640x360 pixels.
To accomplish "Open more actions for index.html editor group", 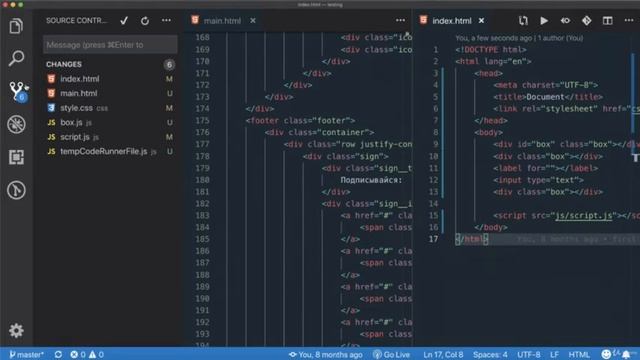I will click(629, 20).
